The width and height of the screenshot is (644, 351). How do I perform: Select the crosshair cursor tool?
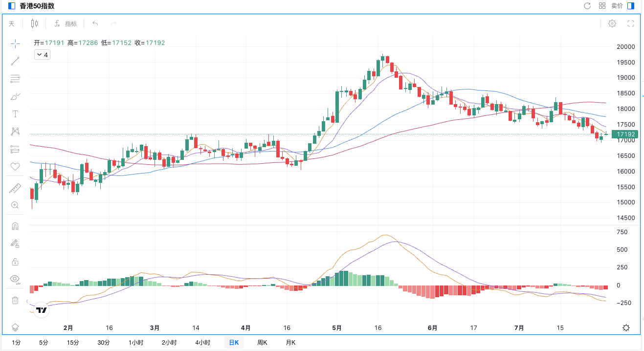pos(15,44)
